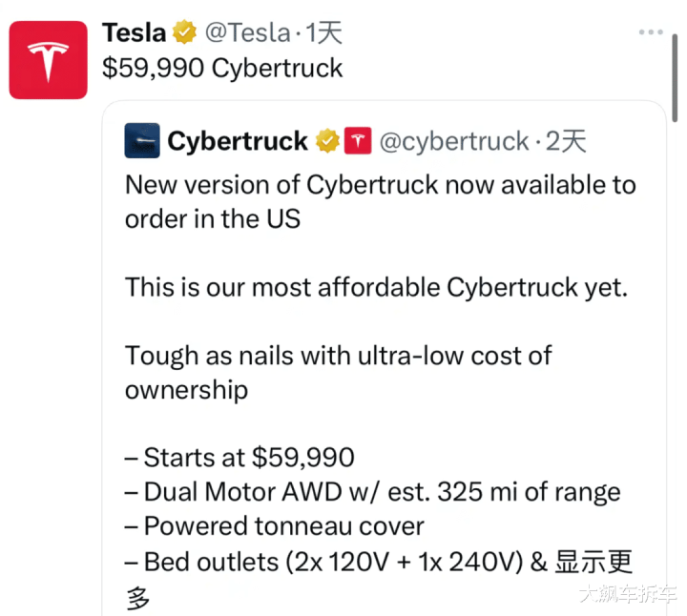Viewport: 687px width, 616px height.
Task: Click the Tesla display name
Action: pos(135,33)
